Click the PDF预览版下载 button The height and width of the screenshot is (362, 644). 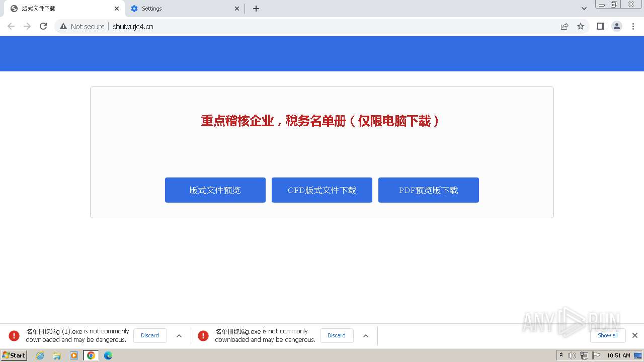click(429, 190)
